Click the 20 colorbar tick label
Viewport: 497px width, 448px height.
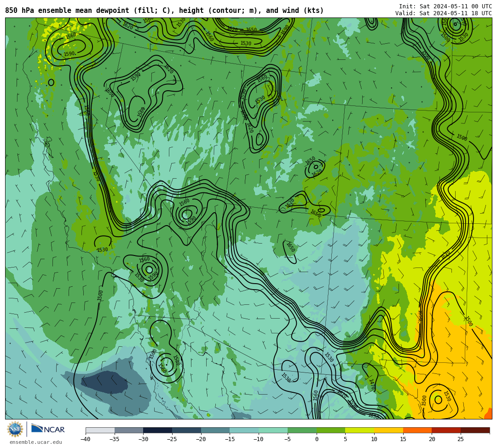pos(432,439)
